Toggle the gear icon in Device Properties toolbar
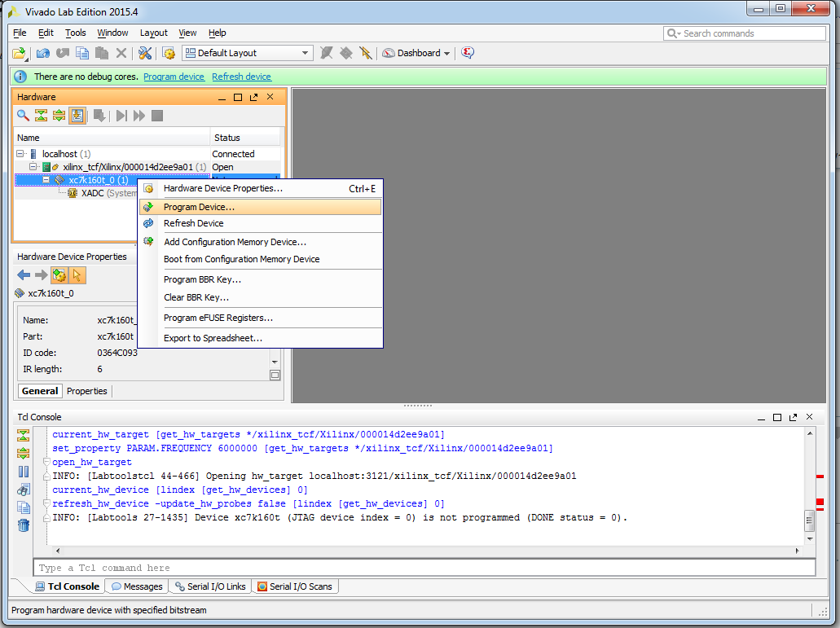 coord(59,275)
